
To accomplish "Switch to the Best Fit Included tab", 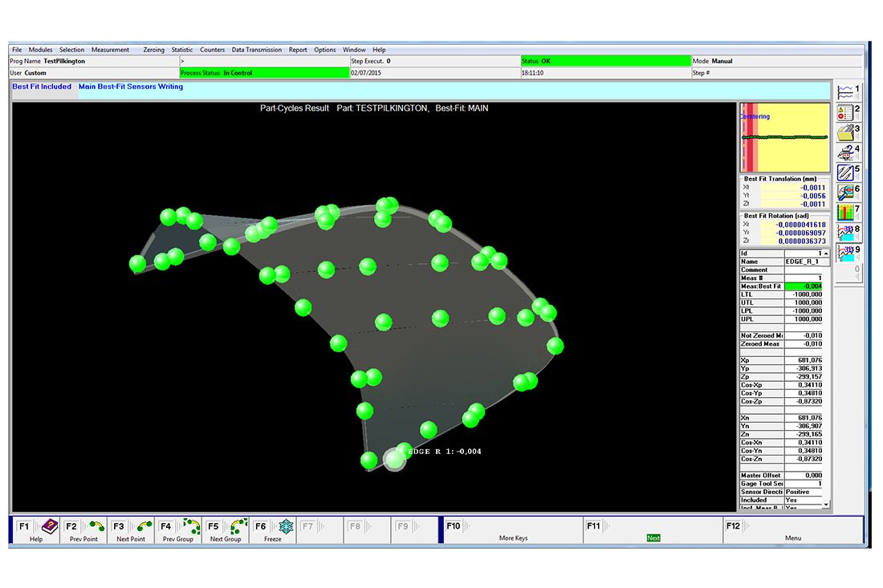I will (43, 87).
